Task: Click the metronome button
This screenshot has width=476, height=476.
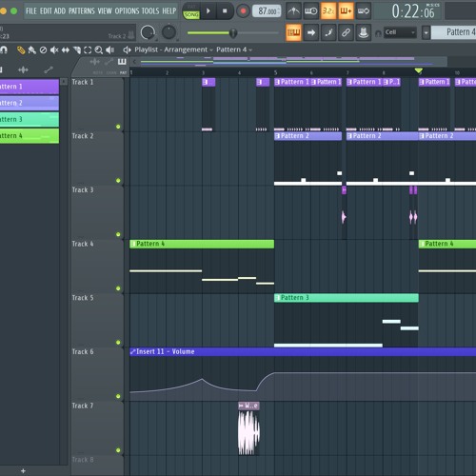Action: (293, 11)
